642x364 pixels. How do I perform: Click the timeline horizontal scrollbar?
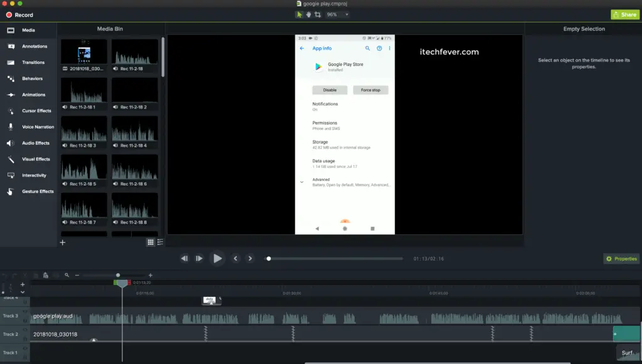(x=437, y=363)
